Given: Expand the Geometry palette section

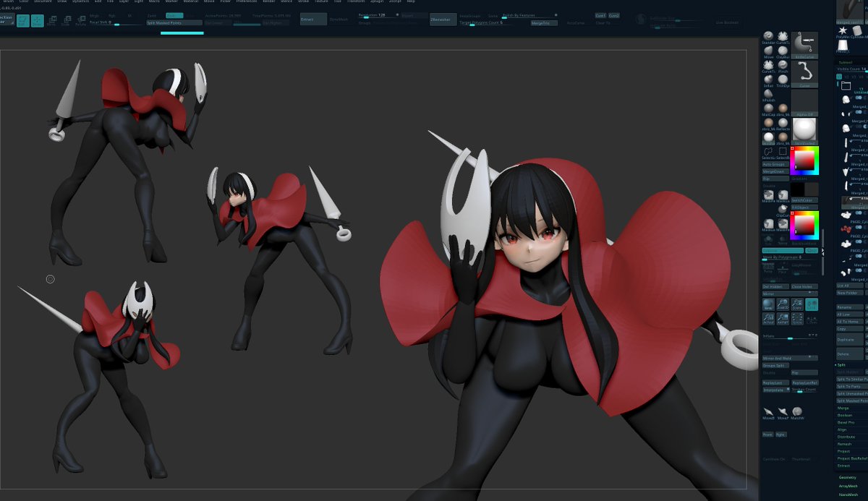Looking at the screenshot, I should click(848, 477).
